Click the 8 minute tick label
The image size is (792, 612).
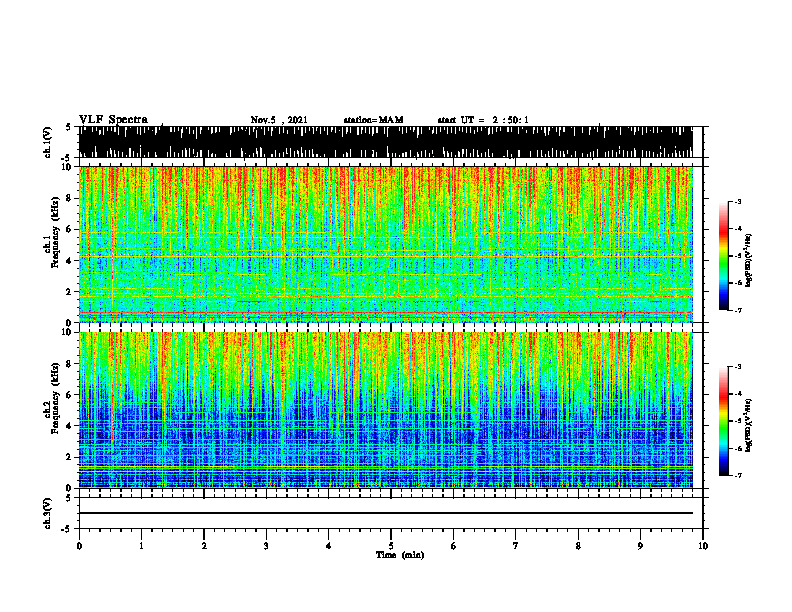pos(578,546)
